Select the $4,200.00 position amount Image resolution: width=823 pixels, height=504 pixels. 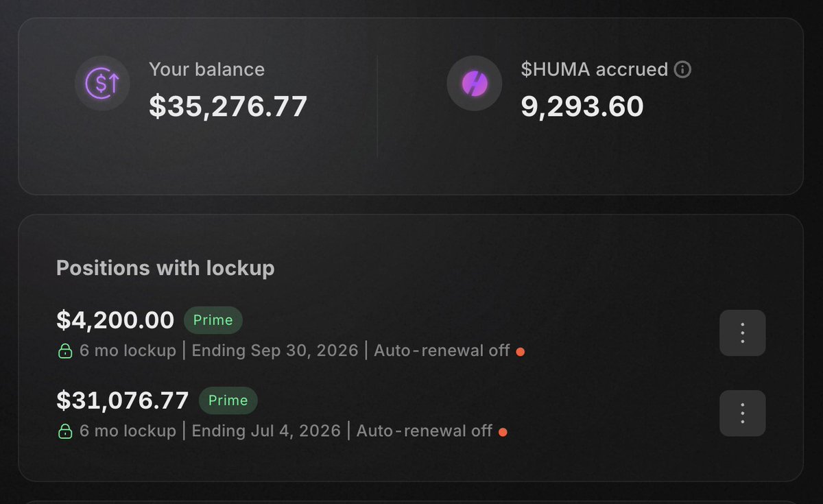(115, 320)
